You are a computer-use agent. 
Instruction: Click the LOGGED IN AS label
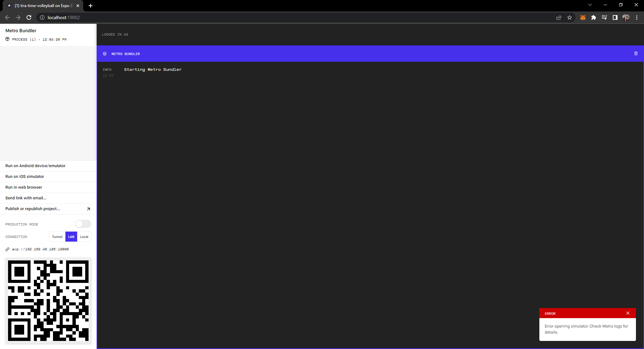115,35
